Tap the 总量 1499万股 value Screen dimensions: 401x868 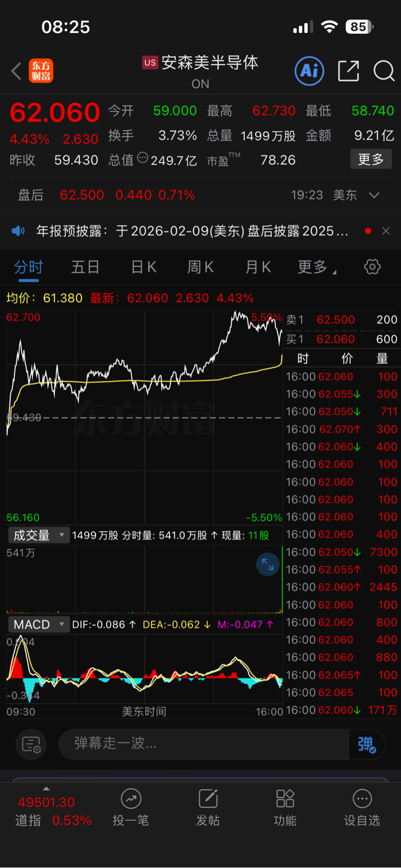click(268, 136)
